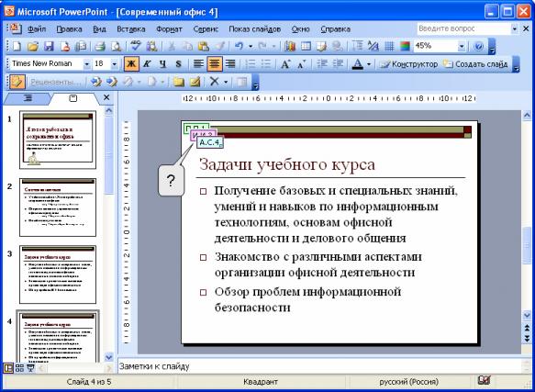Save the presentation with the floppy icon
This screenshot has width=535, height=392.
click(x=49, y=47)
